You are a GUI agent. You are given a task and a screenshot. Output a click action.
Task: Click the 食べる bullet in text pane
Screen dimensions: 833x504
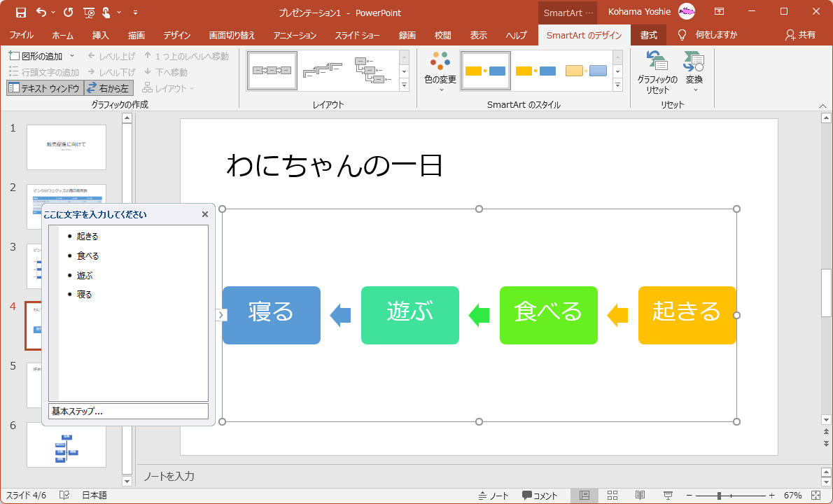87,256
